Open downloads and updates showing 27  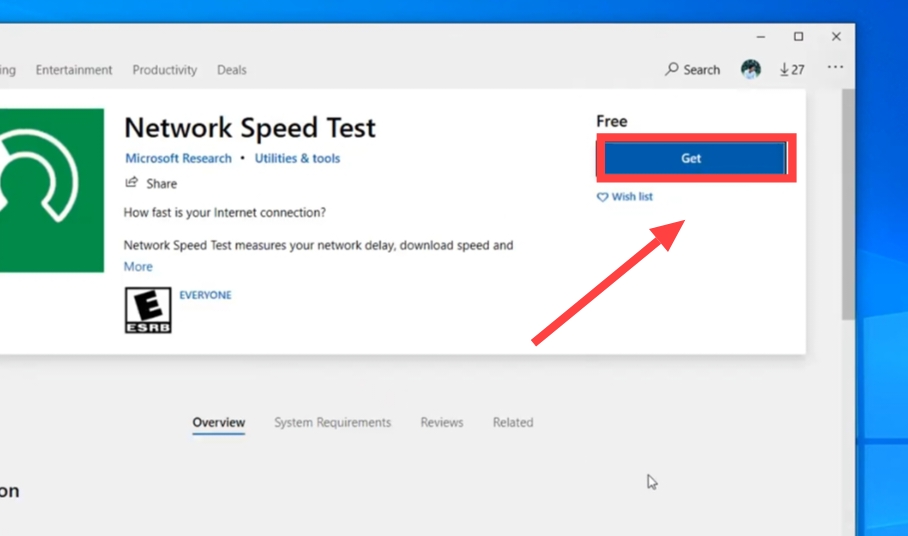pyautogui.click(x=792, y=69)
